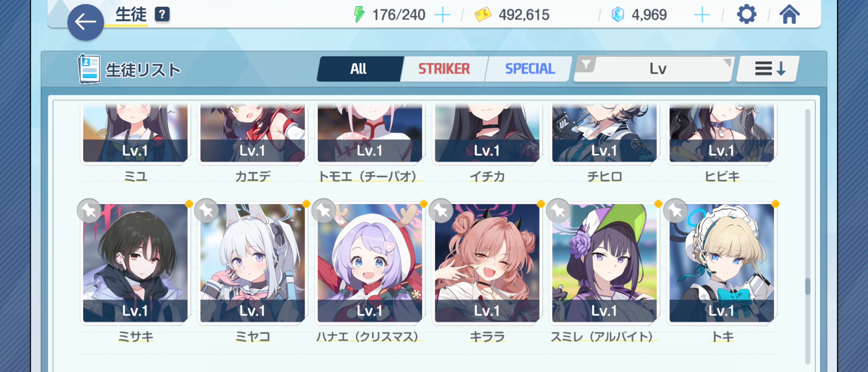Switch to the STRIKER tab
The width and height of the screenshot is (868, 372).
[444, 69]
